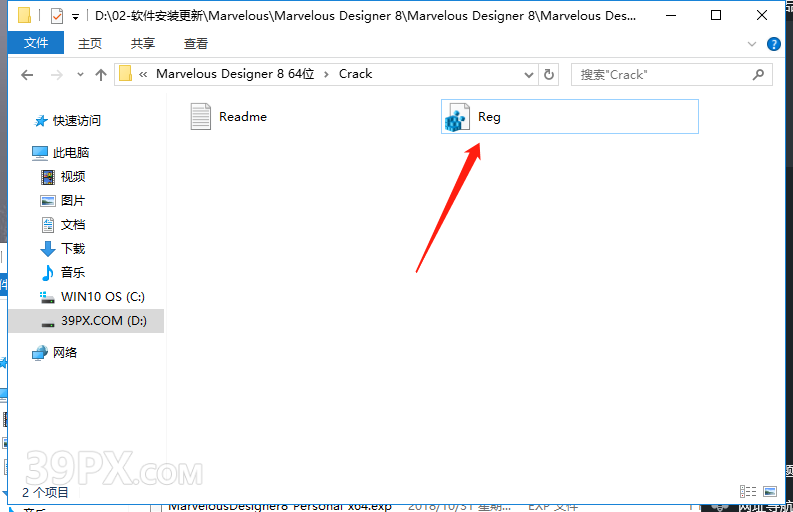Click the 视频 film icon
This screenshot has width=793, height=512.
pyautogui.click(x=48, y=177)
